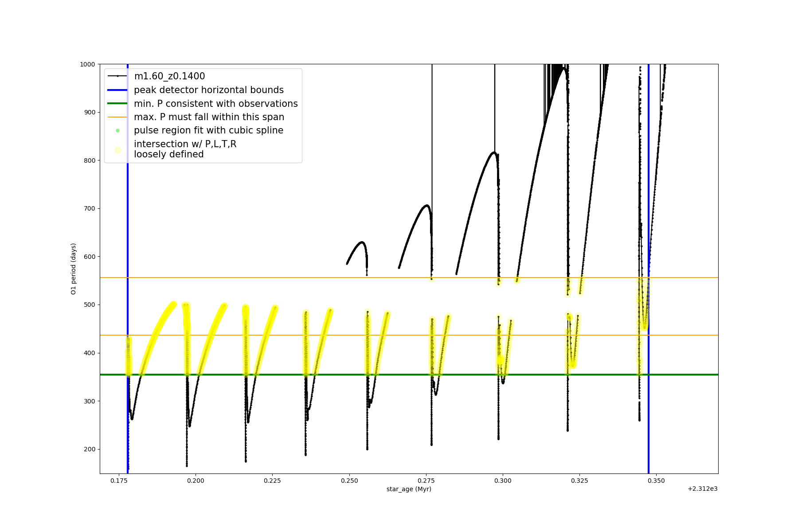The image size is (798, 532).
Task: Click the 'O1 period (days)' y-axis label
Action: (x=74, y=269)
